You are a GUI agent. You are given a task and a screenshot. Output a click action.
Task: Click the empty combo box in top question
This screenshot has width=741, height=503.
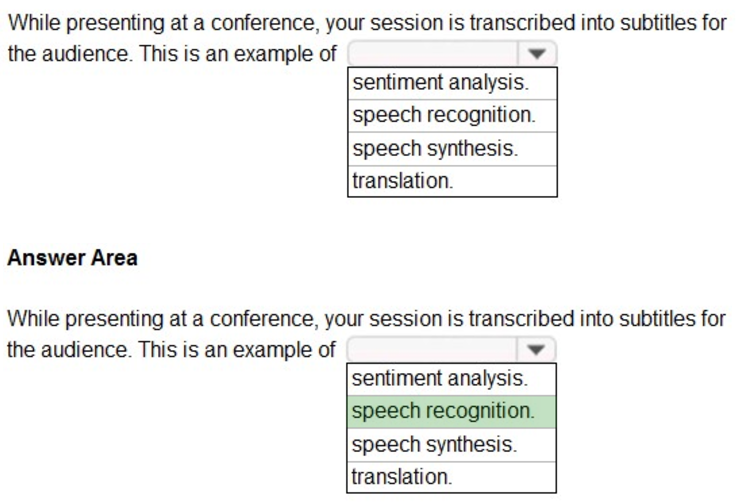[433, 54]
